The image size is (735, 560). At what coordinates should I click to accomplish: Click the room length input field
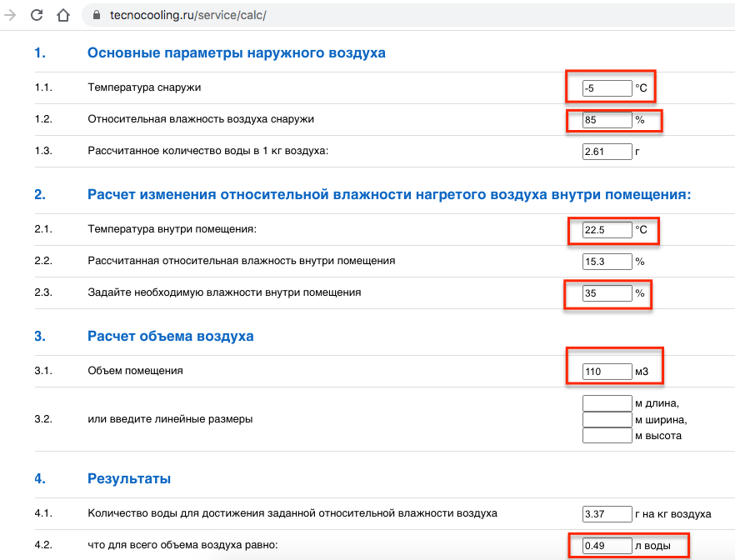click(x=607, y=403)
